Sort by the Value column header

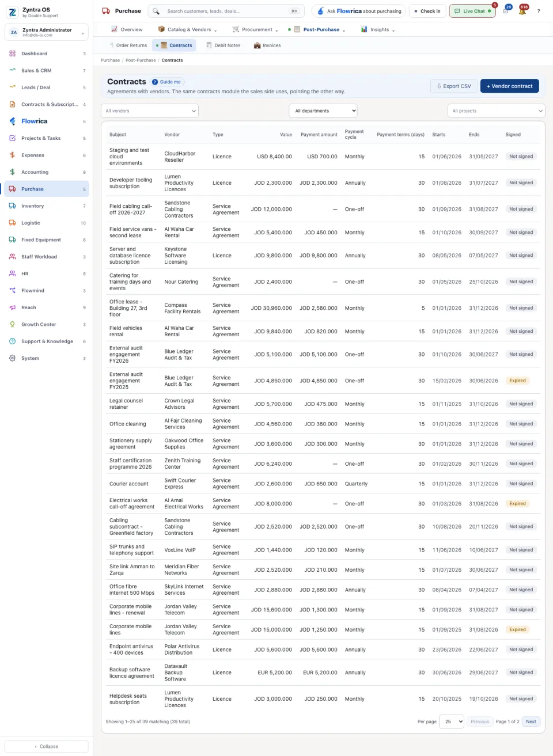[x=286, y=135]
